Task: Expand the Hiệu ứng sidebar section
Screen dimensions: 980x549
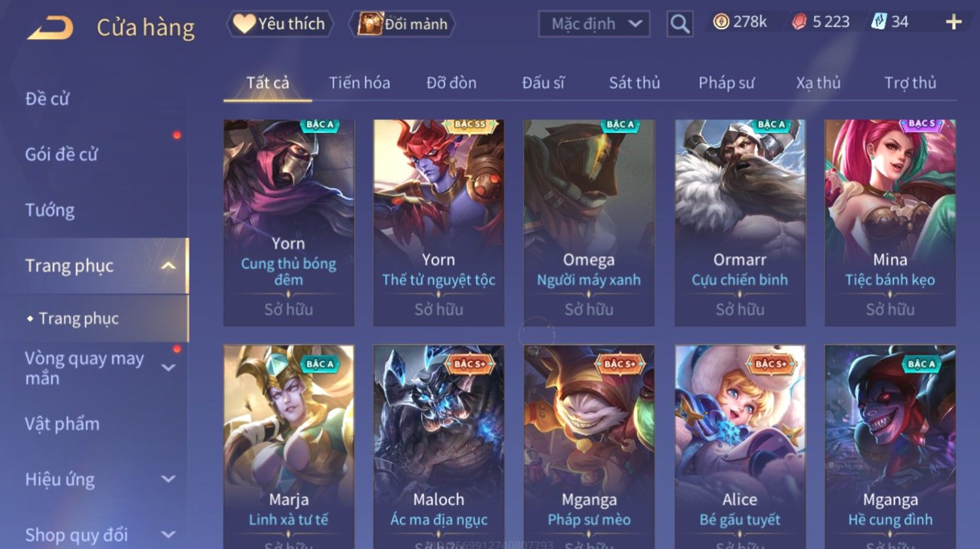Action: [168, 479]
